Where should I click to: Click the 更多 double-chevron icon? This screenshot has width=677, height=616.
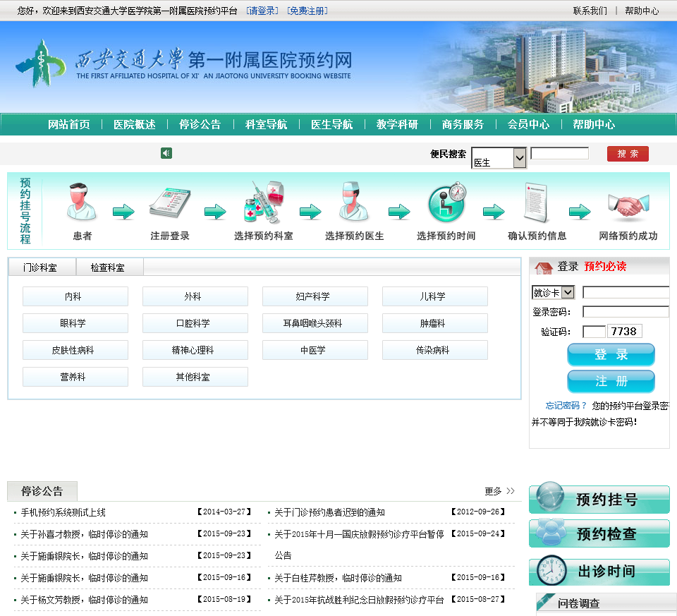(511, 491)
